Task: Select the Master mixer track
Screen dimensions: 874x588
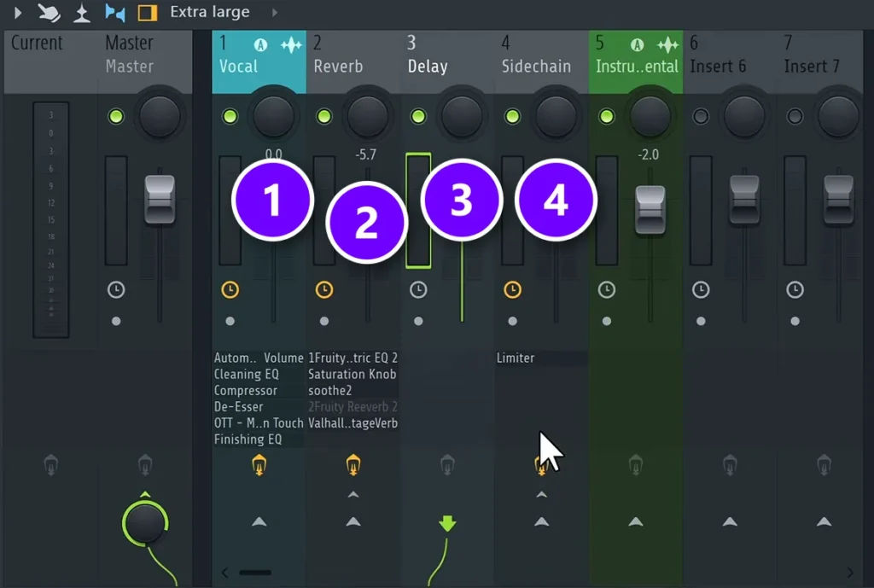Action: (145, 61)
